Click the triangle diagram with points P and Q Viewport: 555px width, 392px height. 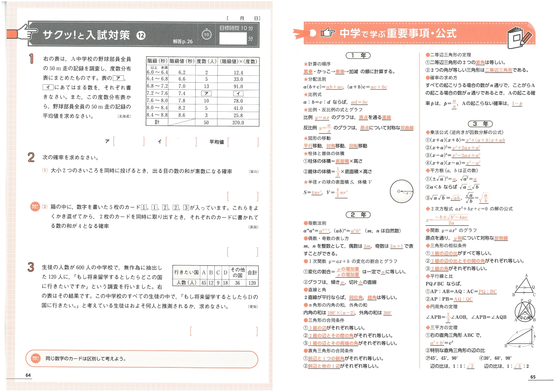tap(525, 286)
